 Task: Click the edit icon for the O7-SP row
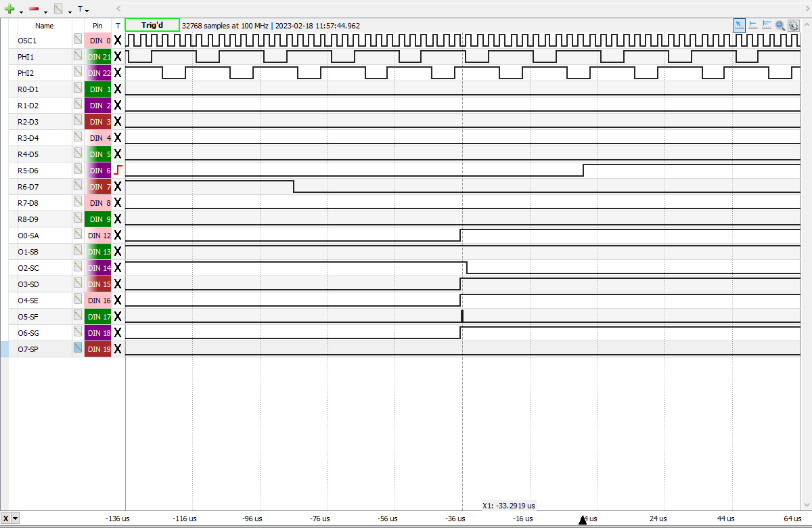coord(78,349)
